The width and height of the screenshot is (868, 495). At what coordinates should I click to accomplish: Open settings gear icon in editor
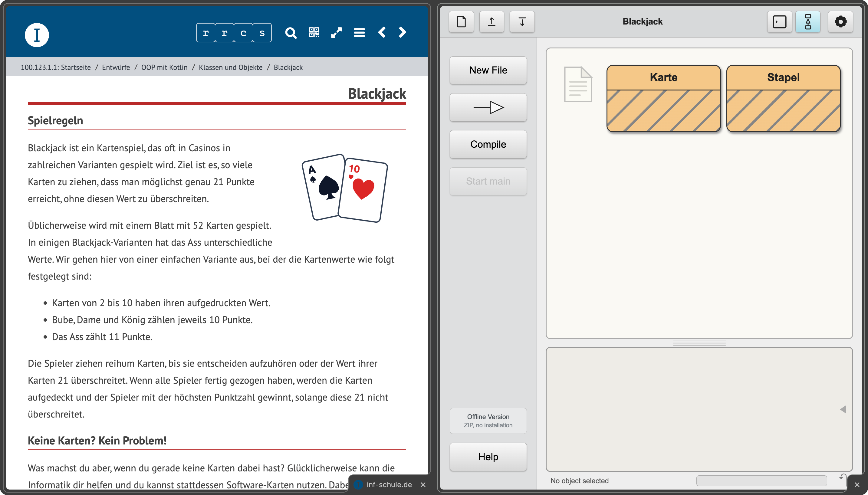tap(840, 22)
